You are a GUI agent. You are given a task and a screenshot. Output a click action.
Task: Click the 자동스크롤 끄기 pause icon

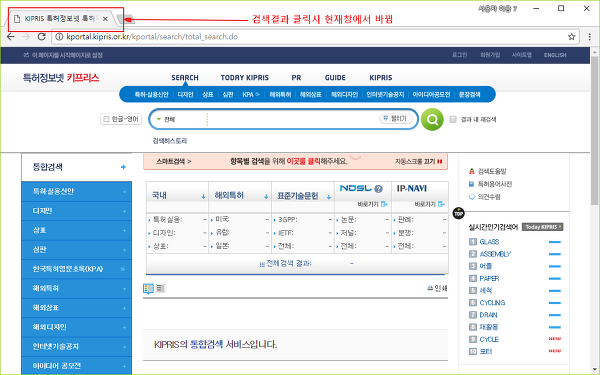[440, 161]
